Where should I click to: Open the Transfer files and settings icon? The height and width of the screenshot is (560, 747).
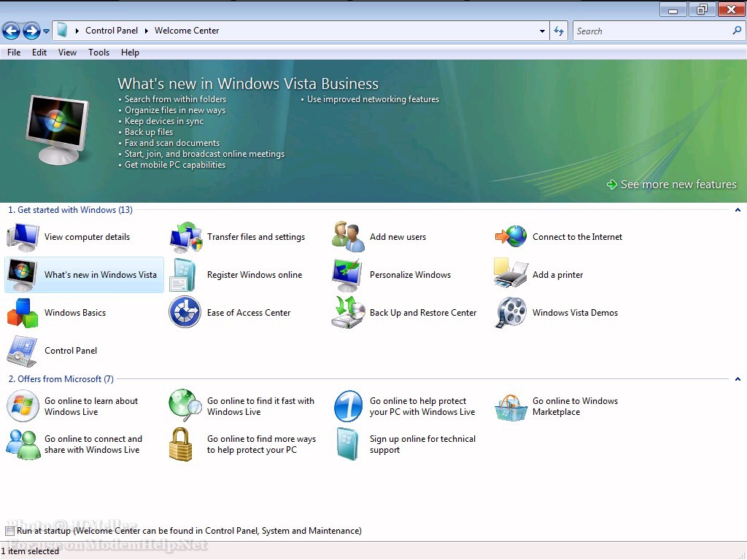coord(185,237)
